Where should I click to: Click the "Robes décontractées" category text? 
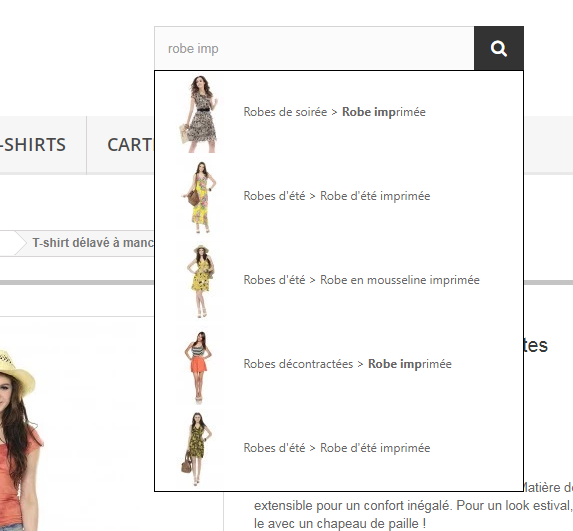(x=298, y=364)
